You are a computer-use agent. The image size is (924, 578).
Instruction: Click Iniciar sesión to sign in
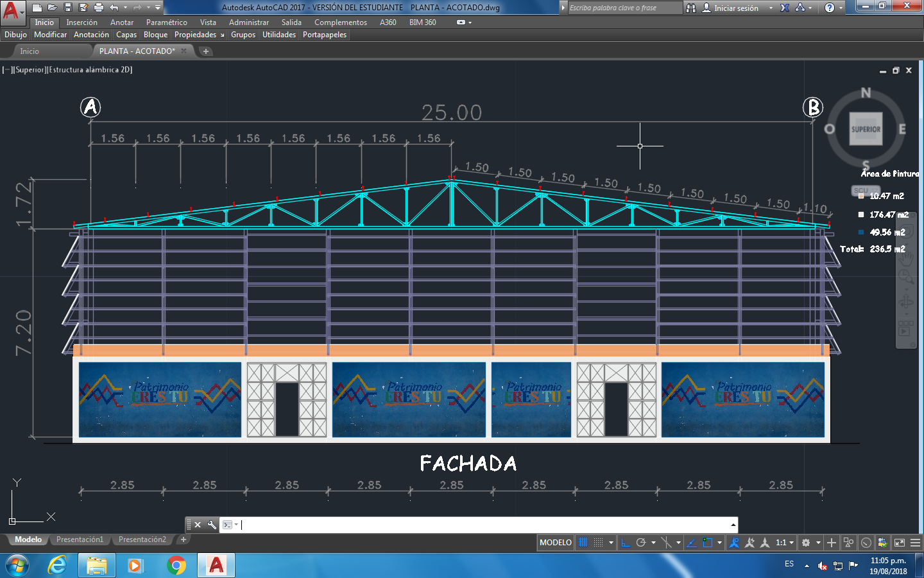[x=736, y=8]
